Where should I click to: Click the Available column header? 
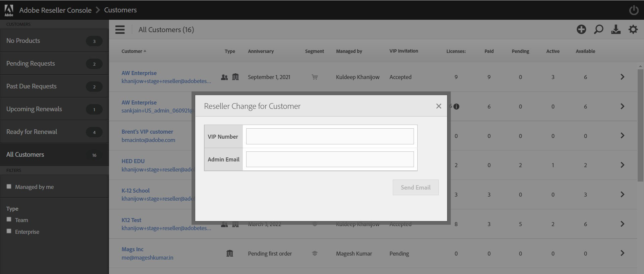tap(585, 51)
